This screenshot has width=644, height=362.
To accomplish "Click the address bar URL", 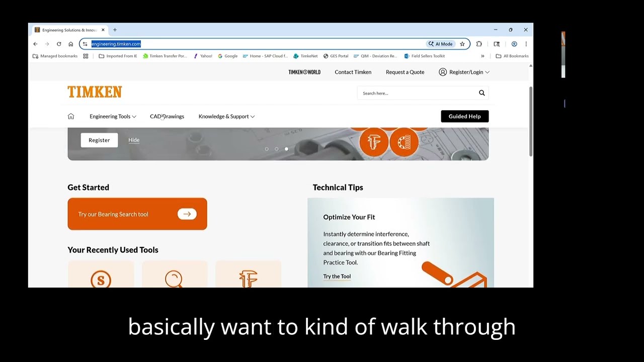I will pyautogui.click(x=116, y=44).
